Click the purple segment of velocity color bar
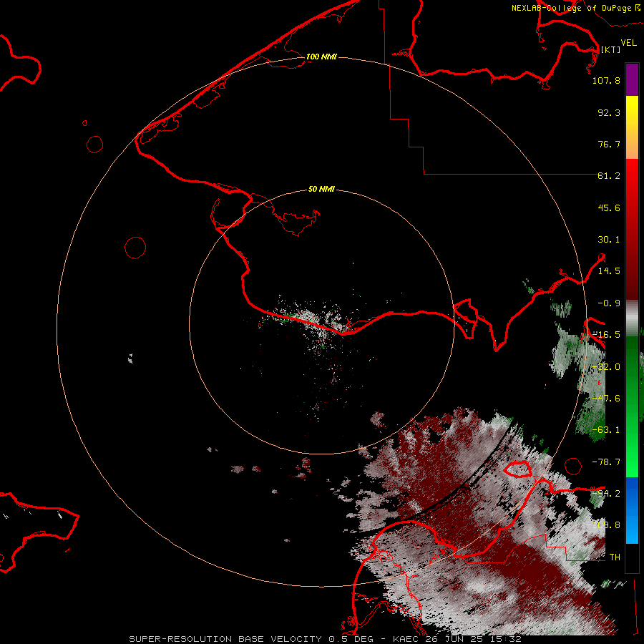Image resolution: width=644 pixels, height=644 pixels. (632, 79)
